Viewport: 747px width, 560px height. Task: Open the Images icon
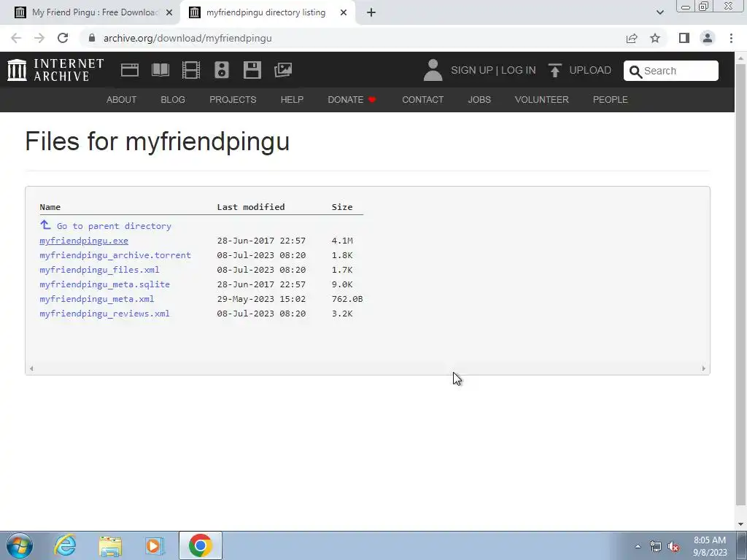(x=283, y=70)
